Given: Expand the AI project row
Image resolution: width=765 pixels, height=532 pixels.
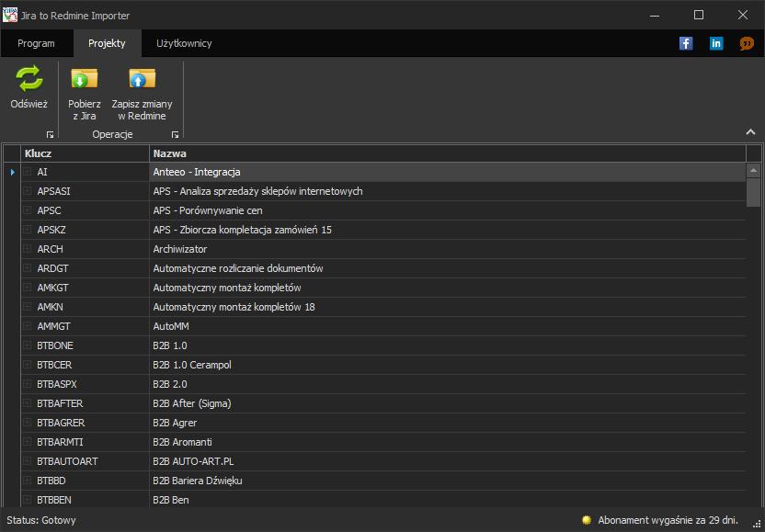Looking at the screenshot, I should point(28,172).
